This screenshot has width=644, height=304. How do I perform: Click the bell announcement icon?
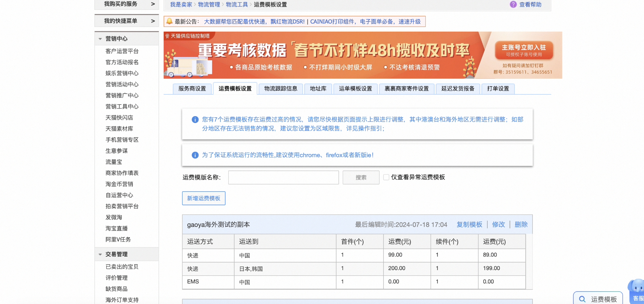[x=169, y=21]
